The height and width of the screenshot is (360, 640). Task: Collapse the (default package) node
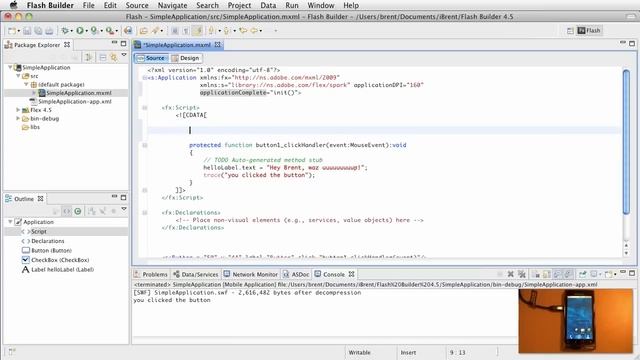coord(26,84)
